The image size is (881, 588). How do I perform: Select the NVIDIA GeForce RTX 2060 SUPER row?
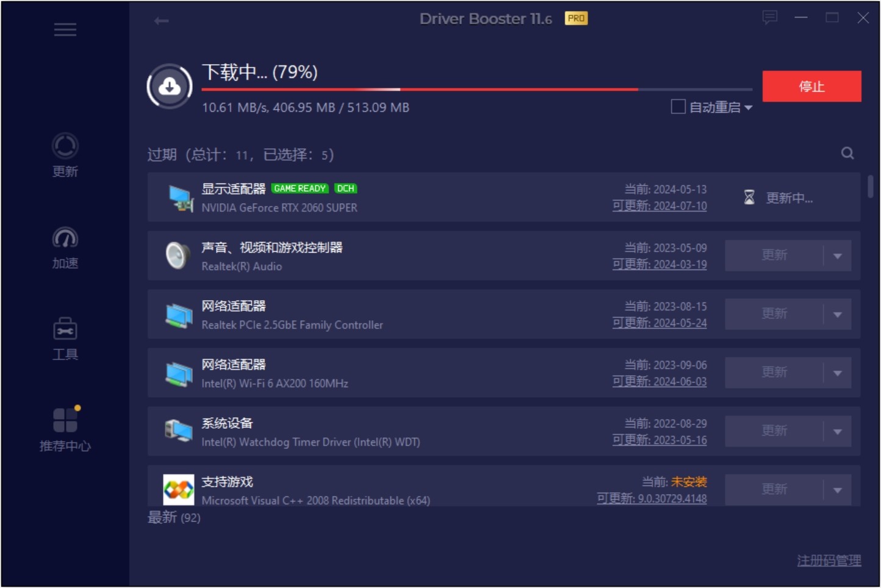[x=504, y=197]
